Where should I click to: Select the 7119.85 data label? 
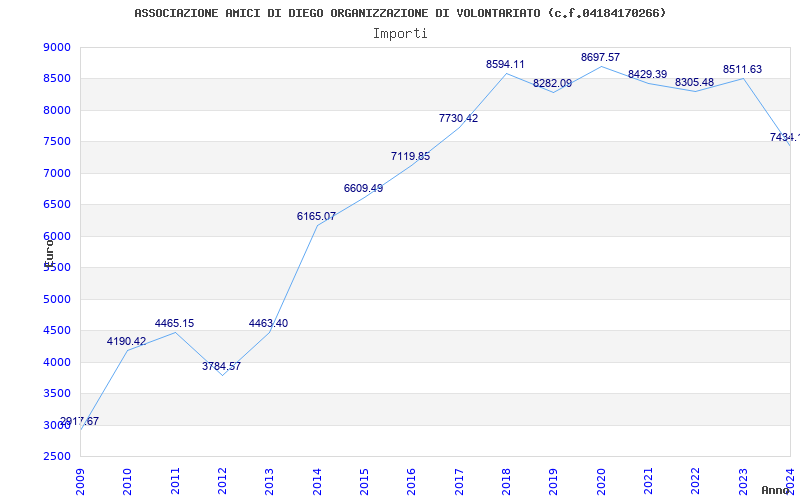(411, 157)
